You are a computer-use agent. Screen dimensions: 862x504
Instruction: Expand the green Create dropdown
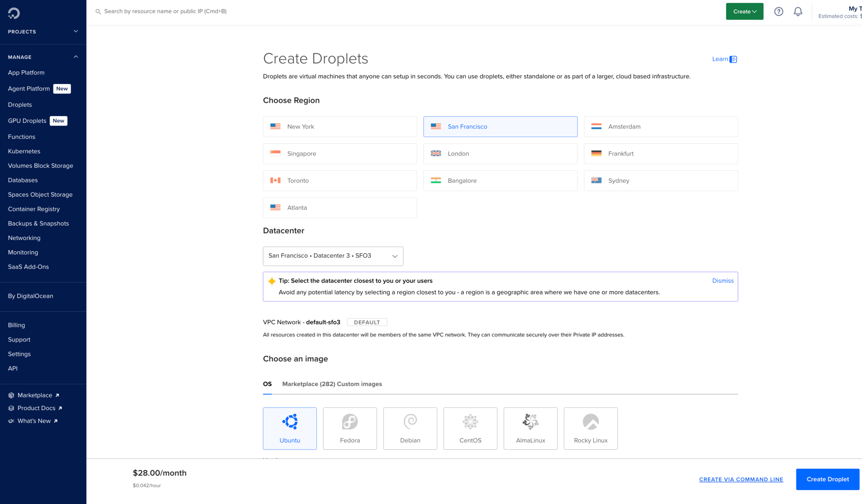pos(744,12)
